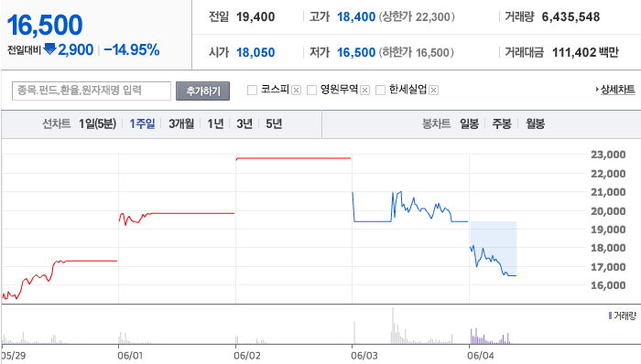Image resolution: width=641 pixels, height=364 pixels.
Task: Enable the 영원무역 comparison checkbox
Action: [x=311, y=90]
